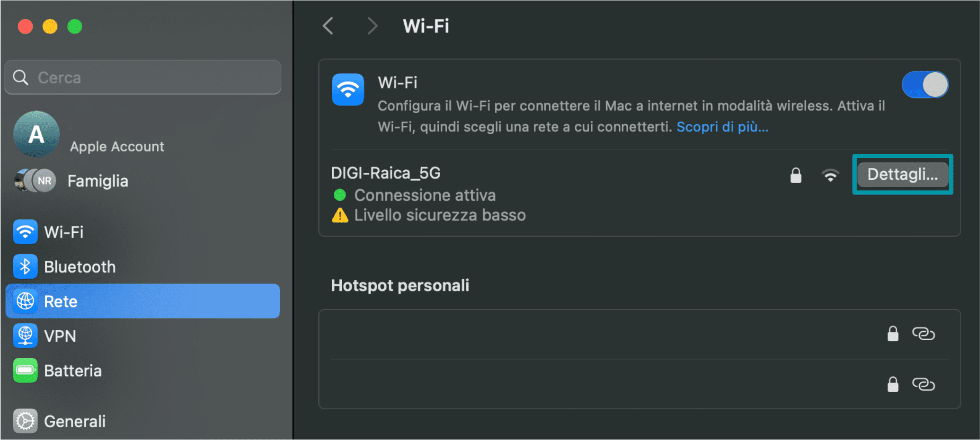Click the green Batteria icon
This screenshot has width=980, height=440.
point(25,371)
